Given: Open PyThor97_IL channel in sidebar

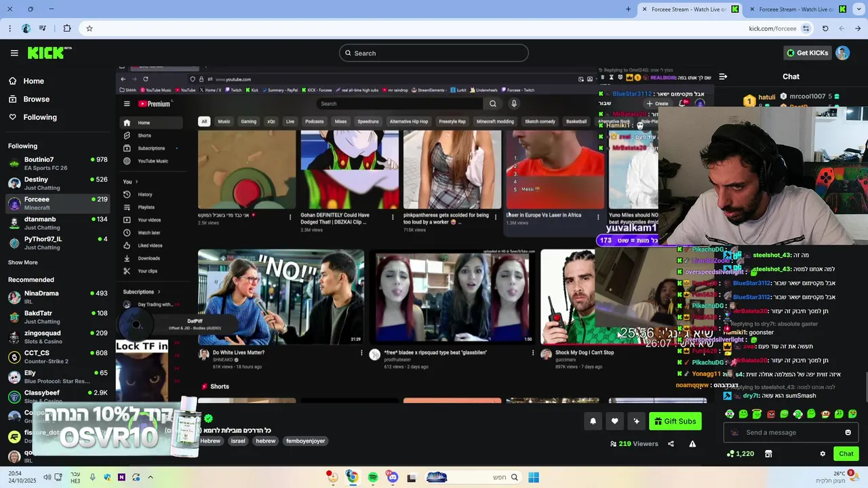Looking at the screenshot, I should 58,243.
